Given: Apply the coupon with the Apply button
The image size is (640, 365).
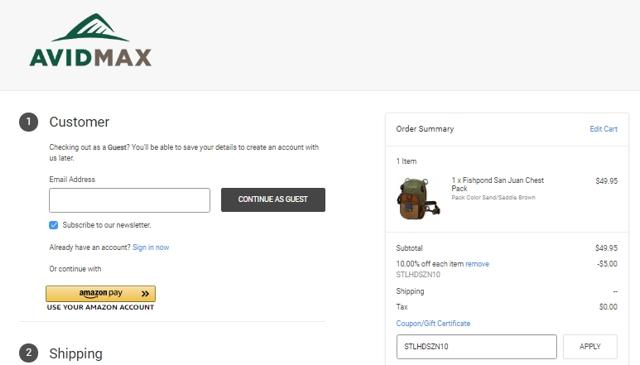Looking at the screenshot, I should [590, 347].
